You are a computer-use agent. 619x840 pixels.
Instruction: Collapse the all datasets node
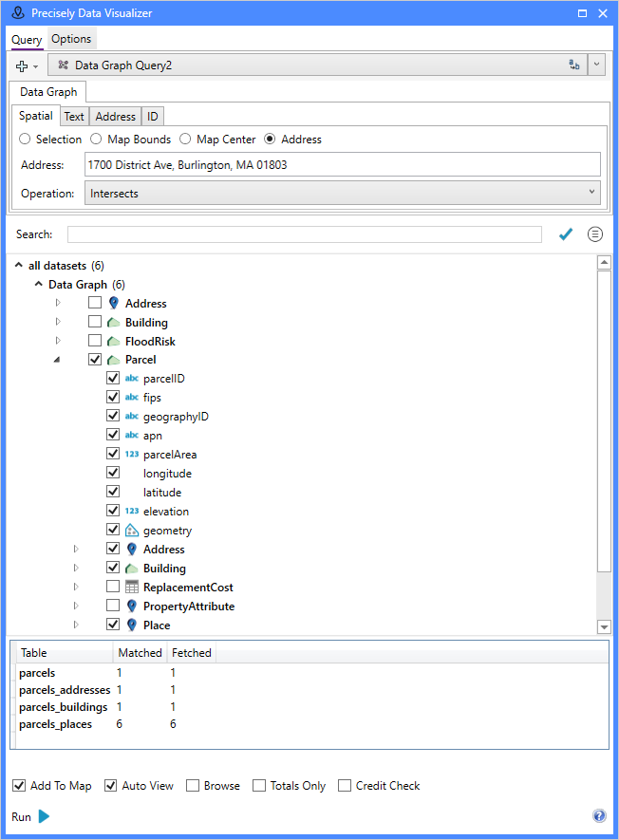19,265
